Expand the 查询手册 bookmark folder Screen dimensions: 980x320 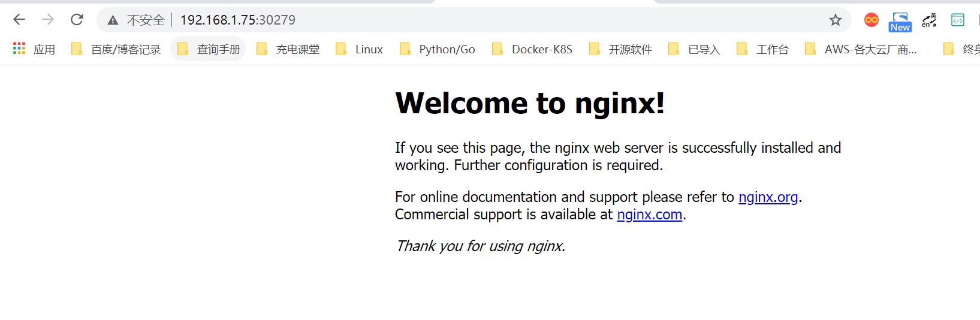click(209, 49)
